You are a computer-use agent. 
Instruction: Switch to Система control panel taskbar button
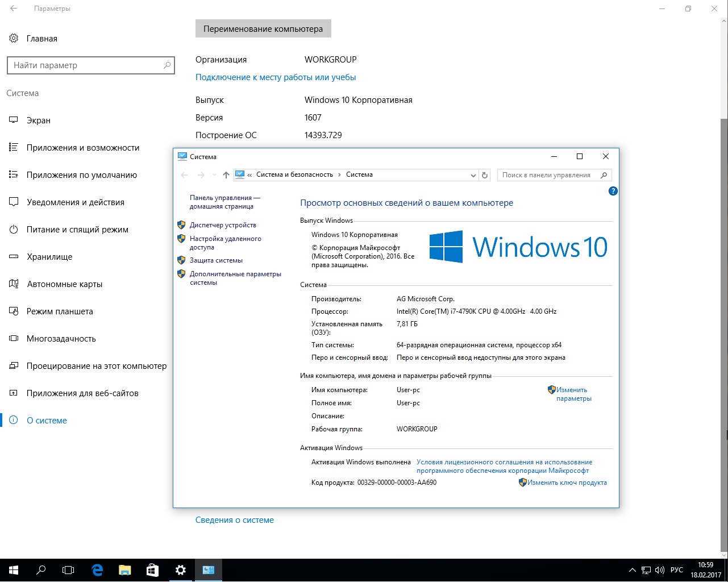[209, 570]
